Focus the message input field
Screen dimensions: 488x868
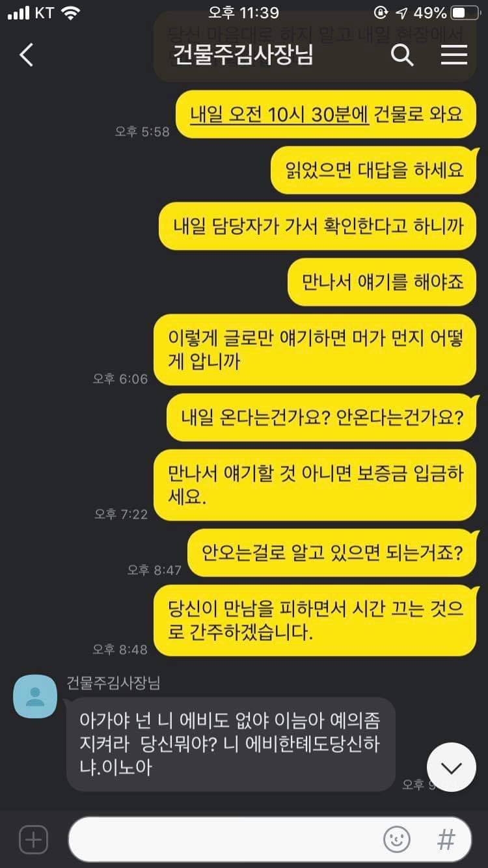point(270,839)
